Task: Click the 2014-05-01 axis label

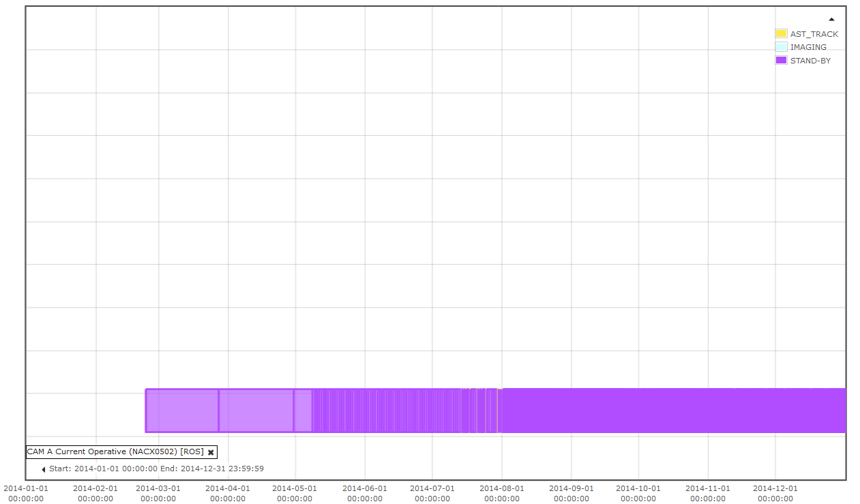Action: pyautogui.click(x=295, y=493)
